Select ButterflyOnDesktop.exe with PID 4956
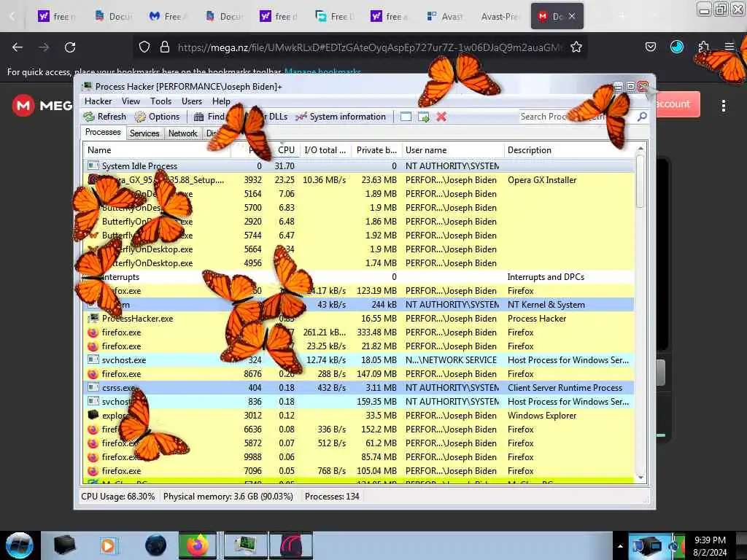The width and height of the screenshot is (747, 560). point(359,262)
